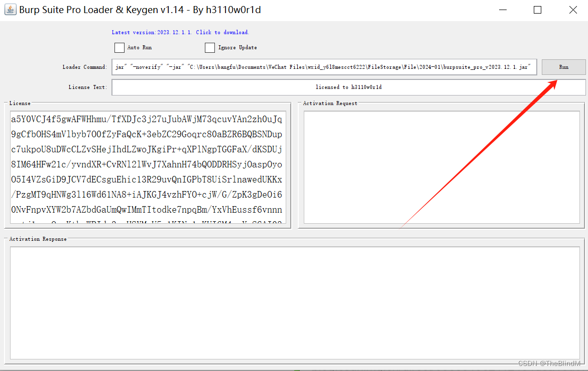Select the 'Loader Command:' label

pos(85,67)
